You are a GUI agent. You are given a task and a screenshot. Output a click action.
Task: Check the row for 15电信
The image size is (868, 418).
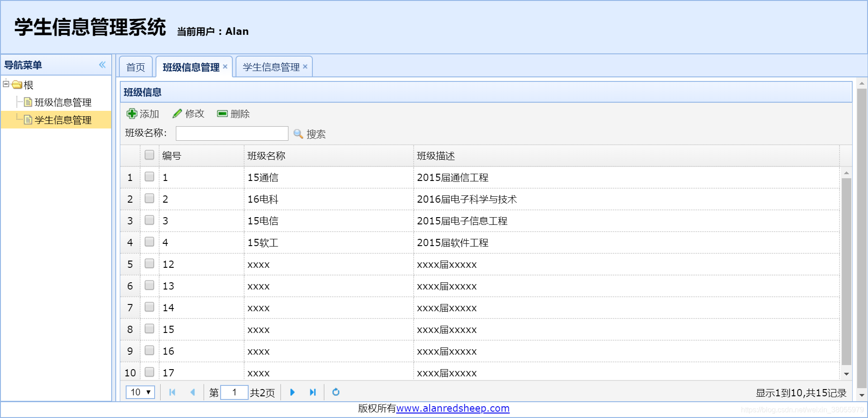click(150, 220)
